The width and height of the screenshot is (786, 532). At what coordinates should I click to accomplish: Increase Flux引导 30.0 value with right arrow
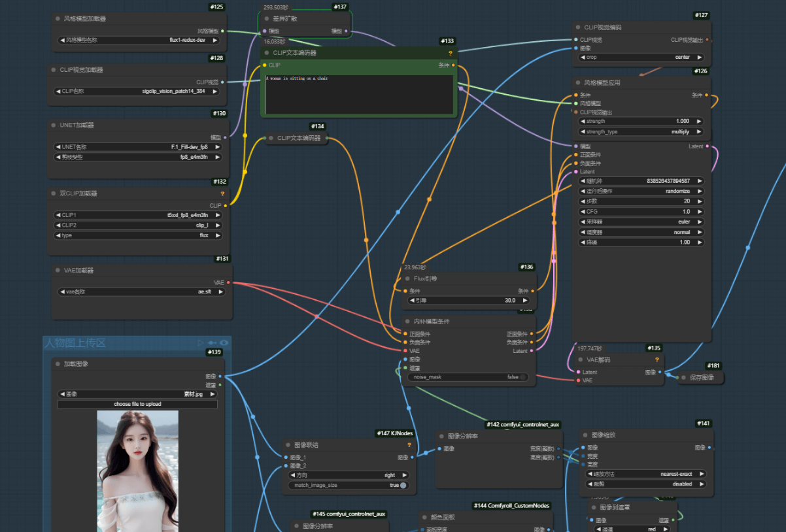[x=525, y=301]
